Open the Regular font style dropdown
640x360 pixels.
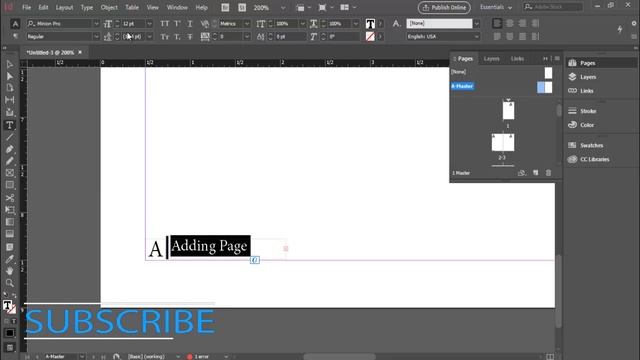click(96, 37)
